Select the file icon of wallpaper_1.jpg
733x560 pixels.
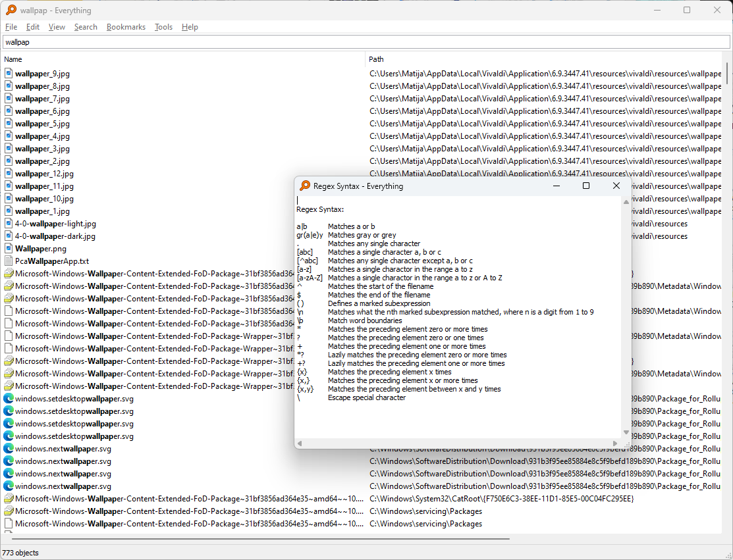9,211
